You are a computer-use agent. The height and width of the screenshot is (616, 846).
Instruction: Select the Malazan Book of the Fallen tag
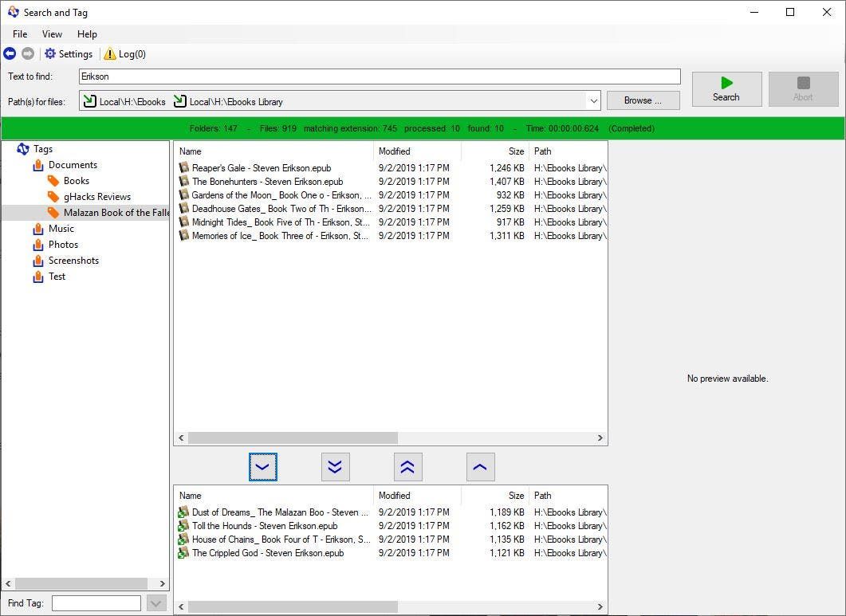tap(116, 213)
